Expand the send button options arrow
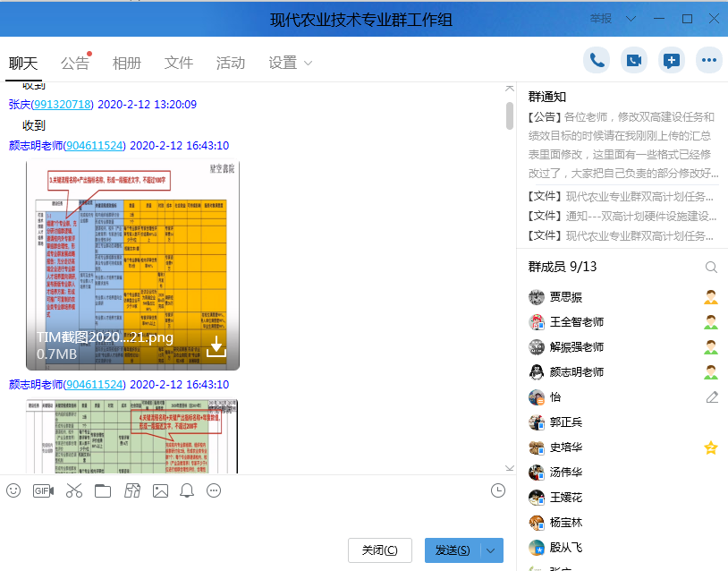Image resolution: width=728 pixels, height=571 pixels. tap(492, 550)
